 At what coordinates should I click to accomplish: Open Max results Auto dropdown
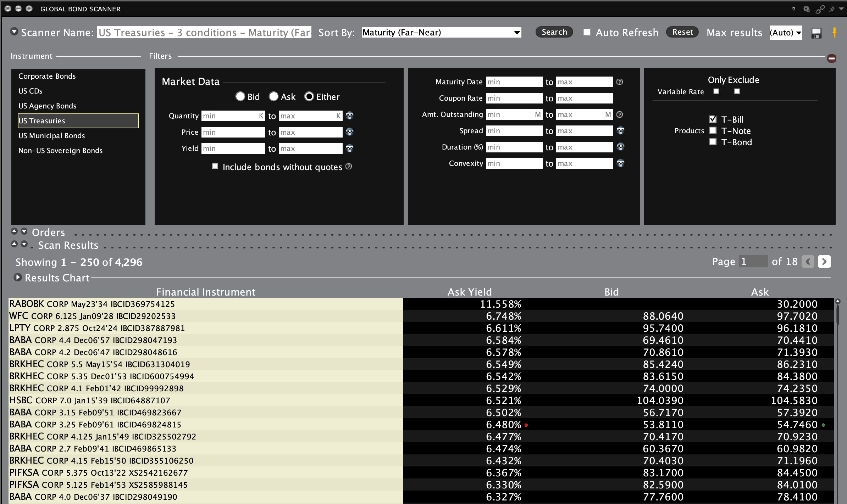pyautogui.click(x=798, y=33)
